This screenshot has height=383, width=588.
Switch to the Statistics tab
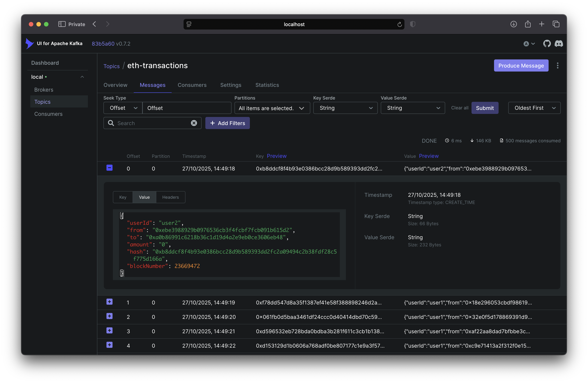click(267, 85)
